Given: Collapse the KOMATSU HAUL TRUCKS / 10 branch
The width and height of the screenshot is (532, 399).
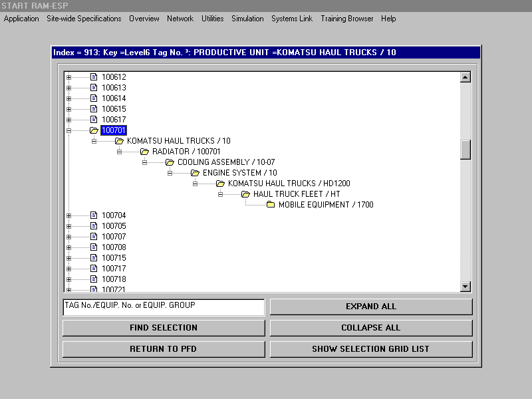Looking at the screenshot, I should pos(94,141).
